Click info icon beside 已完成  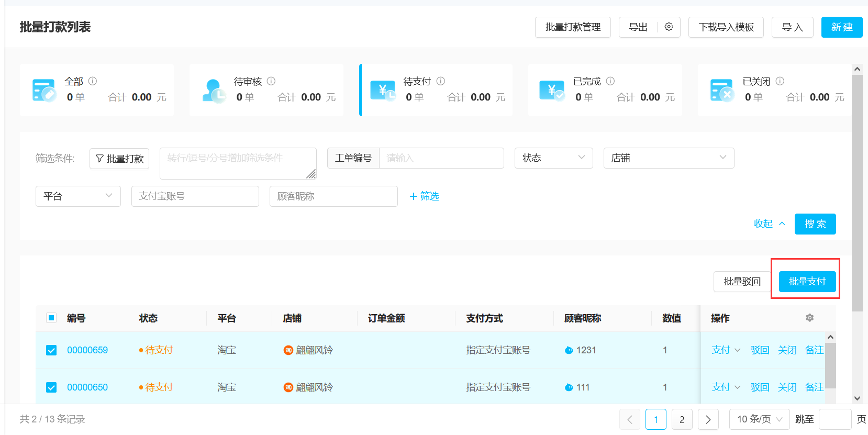tap(610, 81)
